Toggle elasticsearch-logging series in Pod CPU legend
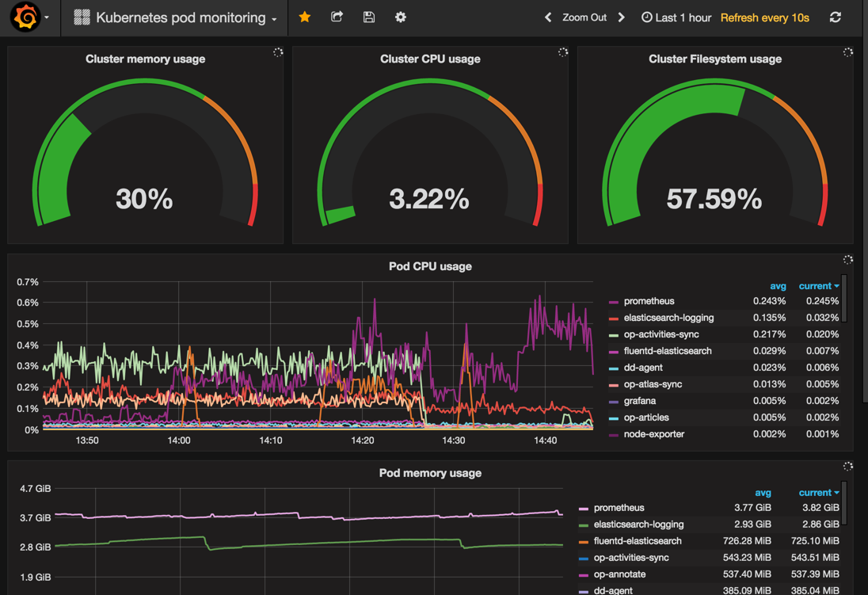 (668, 318)
